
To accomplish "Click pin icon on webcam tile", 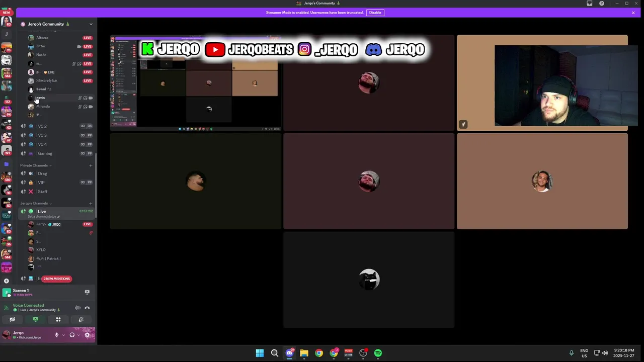I will click(x=463, y=124).
